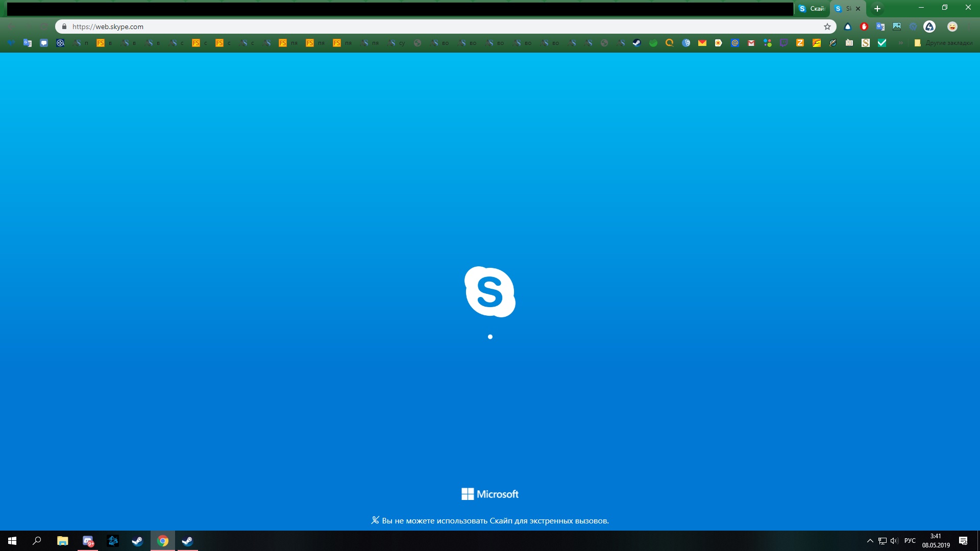
Task: Open the first blue bookmark icon
Action: 11,43
